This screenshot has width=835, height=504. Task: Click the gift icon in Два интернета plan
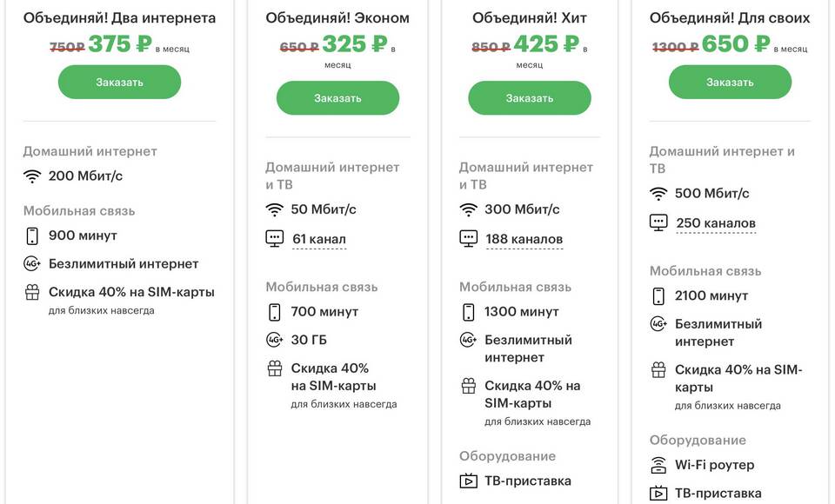pyautogui.click(x=32, y=292)
